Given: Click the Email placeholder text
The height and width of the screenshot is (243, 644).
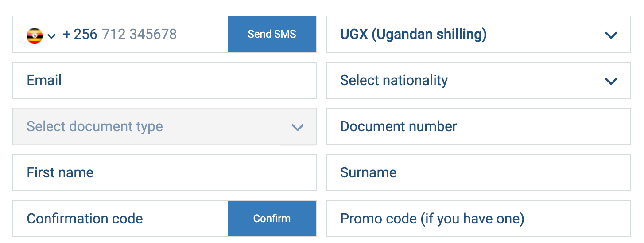Looking at the screenshot, I should [x=44, y=80].
